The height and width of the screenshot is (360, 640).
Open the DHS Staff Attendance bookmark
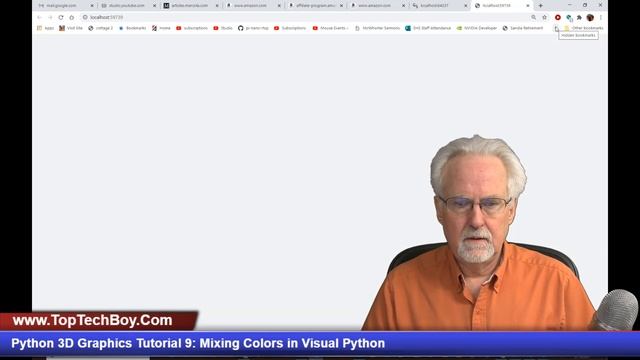pyautogui.click(x=428, y=28)
